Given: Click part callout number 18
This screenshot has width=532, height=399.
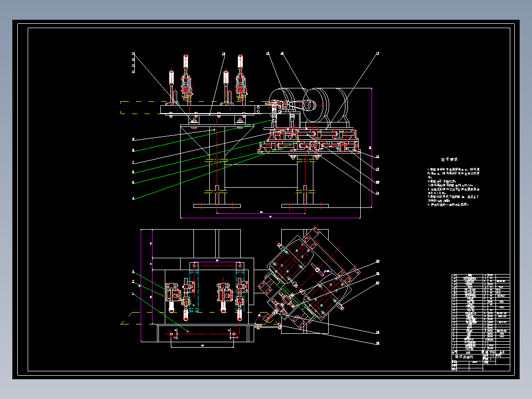Looking at the screenshot, I should tap(377, 157).
